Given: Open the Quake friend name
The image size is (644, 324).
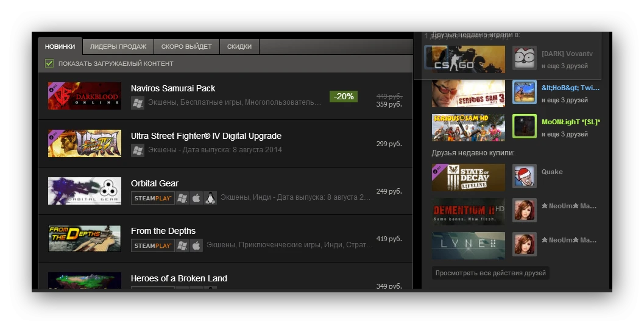Looking at the screenshot, I should click(x=551, y=172).
